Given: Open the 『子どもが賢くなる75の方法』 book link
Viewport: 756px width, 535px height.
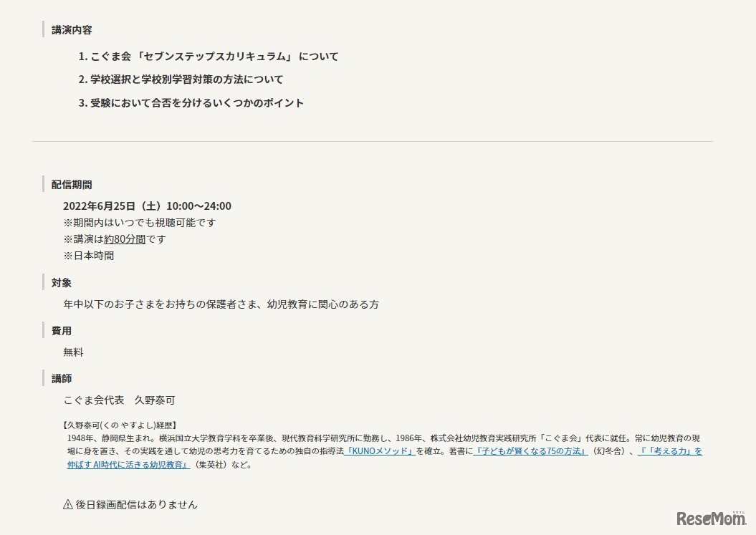Looking at the screenshot, I should pos(532,451).
